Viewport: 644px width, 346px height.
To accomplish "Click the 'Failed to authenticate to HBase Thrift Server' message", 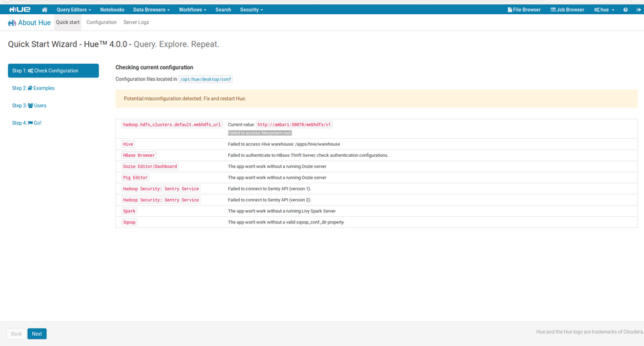I will [308, 155].
